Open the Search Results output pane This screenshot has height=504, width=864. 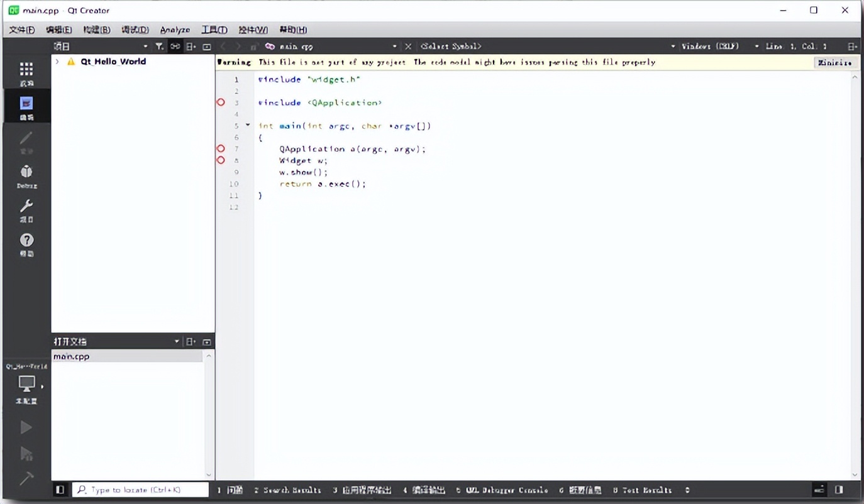point(287,490)
